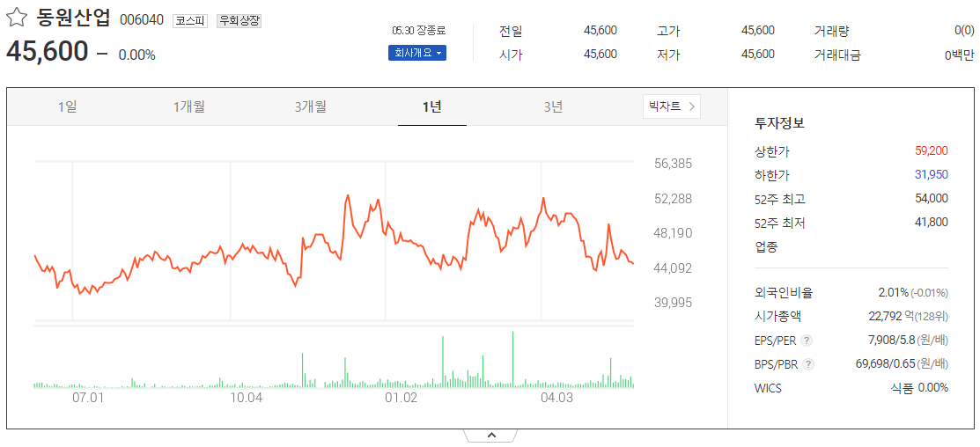Click the 10.04 date axis label
This screenshot has width=980, height=447.
pos(246,397)
